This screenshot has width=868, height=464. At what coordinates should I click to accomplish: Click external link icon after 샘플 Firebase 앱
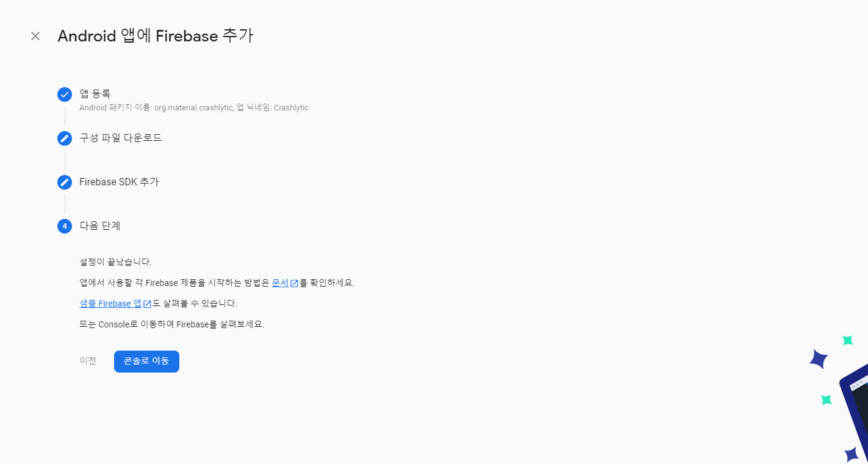[147, 304]
